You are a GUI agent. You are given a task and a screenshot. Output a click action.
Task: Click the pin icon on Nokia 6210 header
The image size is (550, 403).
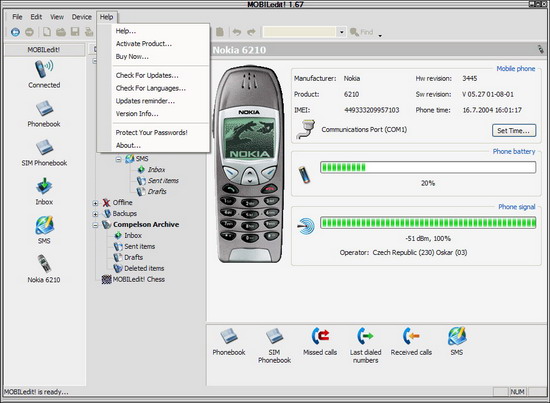coord(541,49)
